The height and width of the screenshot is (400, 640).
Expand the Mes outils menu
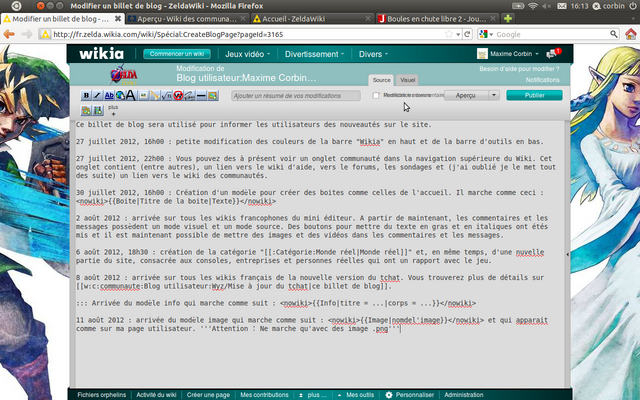pyautogui.click(x=356, y=395)
